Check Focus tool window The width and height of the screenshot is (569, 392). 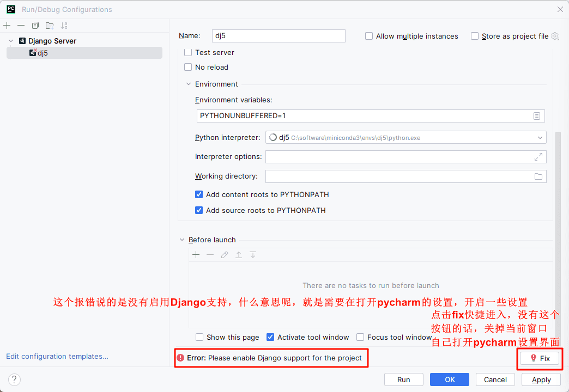(x=360, y=337)
